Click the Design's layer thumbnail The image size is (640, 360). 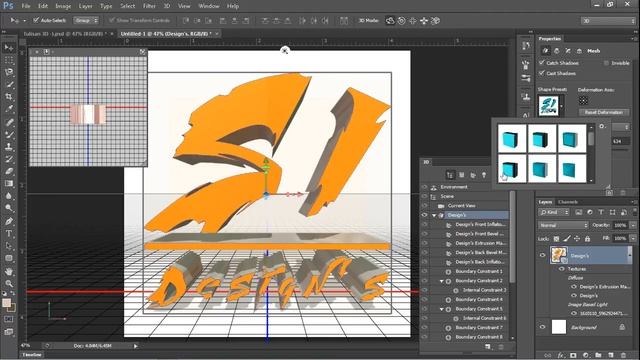click(x=558, y=255)
